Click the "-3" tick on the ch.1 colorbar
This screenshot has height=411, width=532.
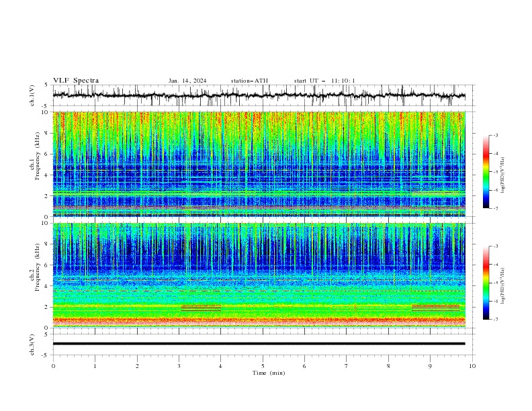496,135
